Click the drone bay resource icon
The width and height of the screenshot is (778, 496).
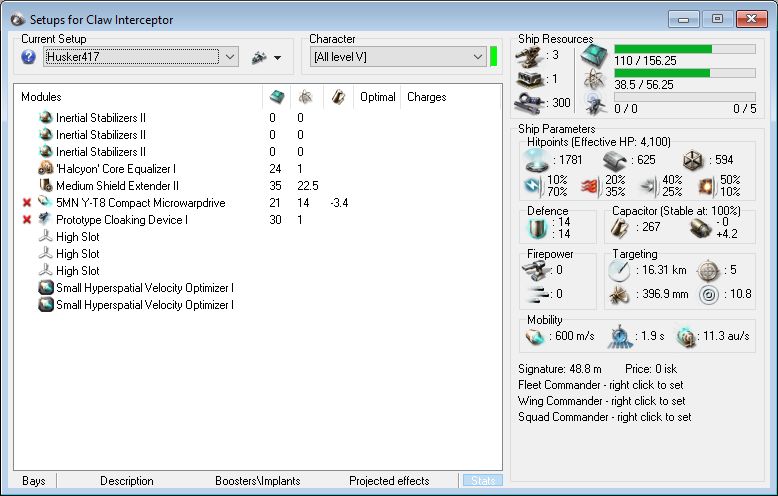pos(594,103)
